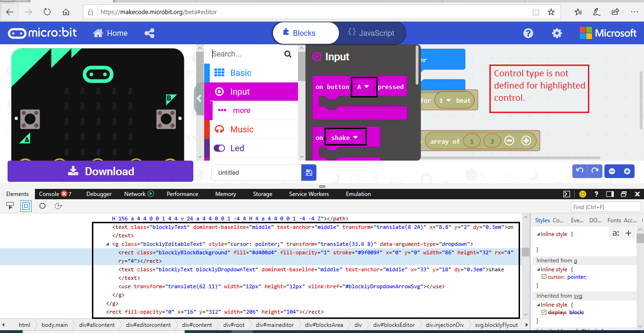Screen dimensions: 644x333
Task: Open the button A dropdown
Action: tap(364, 87)
